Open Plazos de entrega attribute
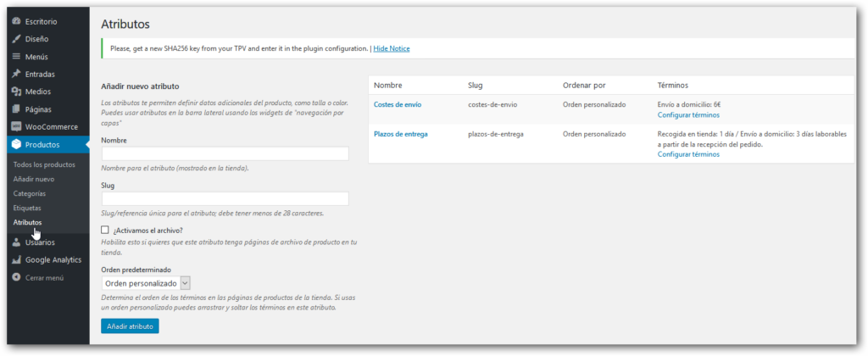The width and height of the screenshot is (868, 356). 401,134
